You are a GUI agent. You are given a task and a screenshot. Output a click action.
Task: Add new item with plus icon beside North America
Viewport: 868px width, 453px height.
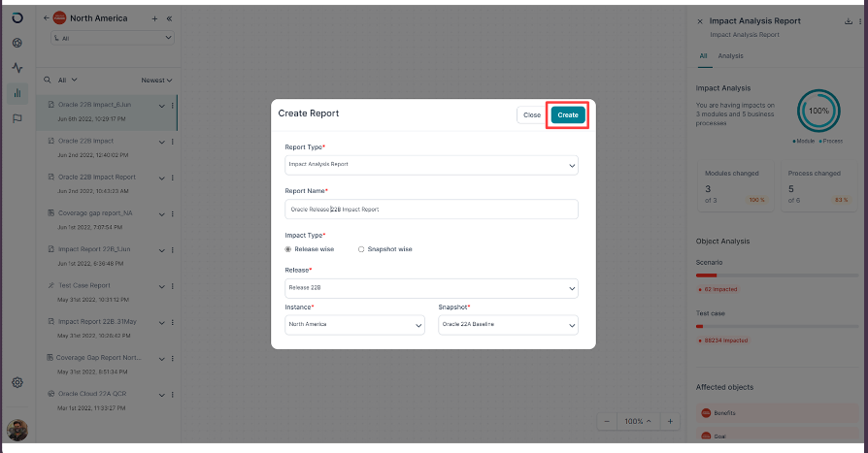[154, 18]
